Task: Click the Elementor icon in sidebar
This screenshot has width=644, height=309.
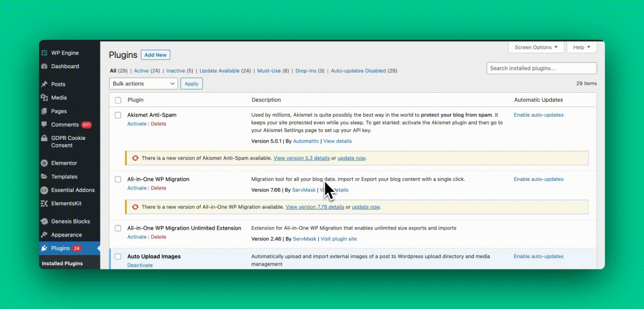Action: tap(44, 163)
